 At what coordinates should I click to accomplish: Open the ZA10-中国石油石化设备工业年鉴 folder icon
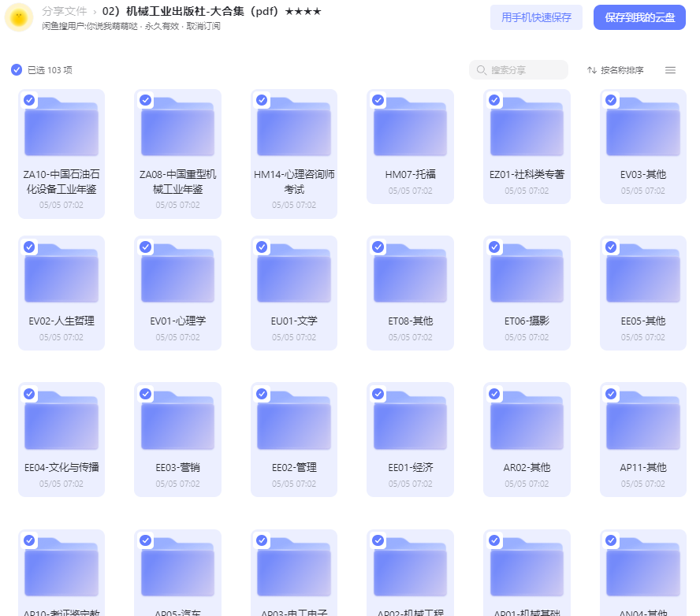pyautogui.click(x=61, y=127)
